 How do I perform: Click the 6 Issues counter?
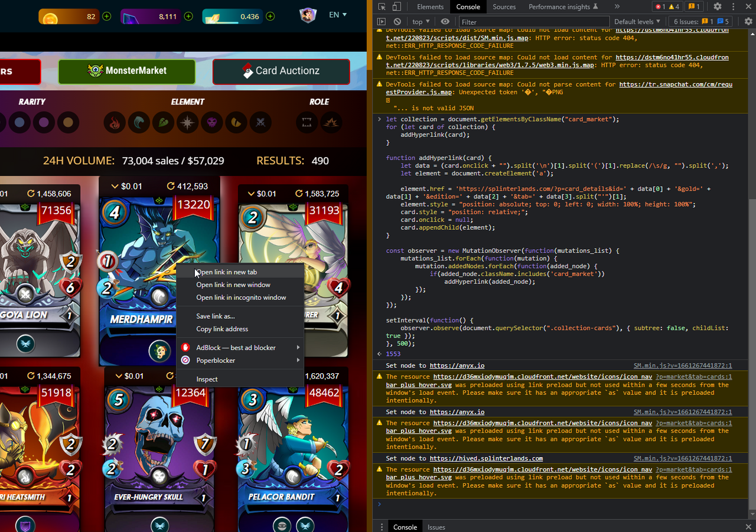click(701, 21)
